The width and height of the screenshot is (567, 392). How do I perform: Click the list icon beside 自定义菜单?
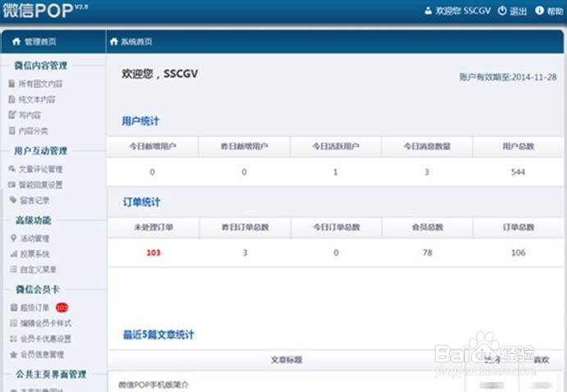click(13, 269)
